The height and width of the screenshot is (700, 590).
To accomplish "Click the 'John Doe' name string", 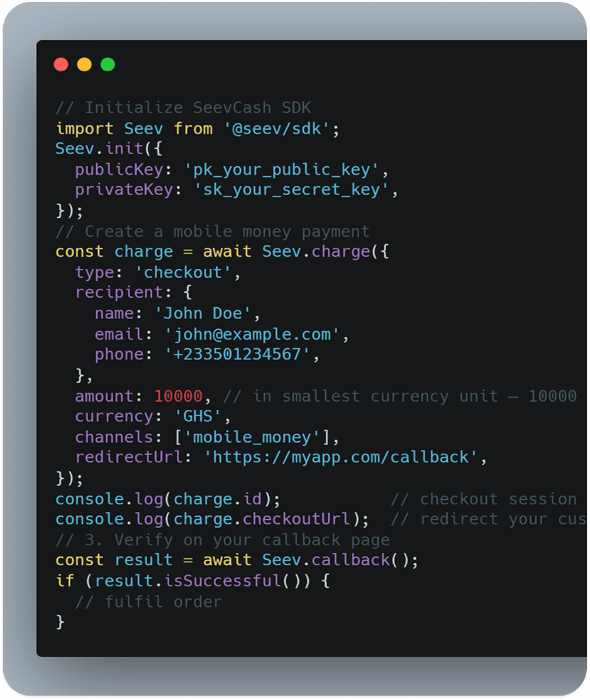I will 203,313.
